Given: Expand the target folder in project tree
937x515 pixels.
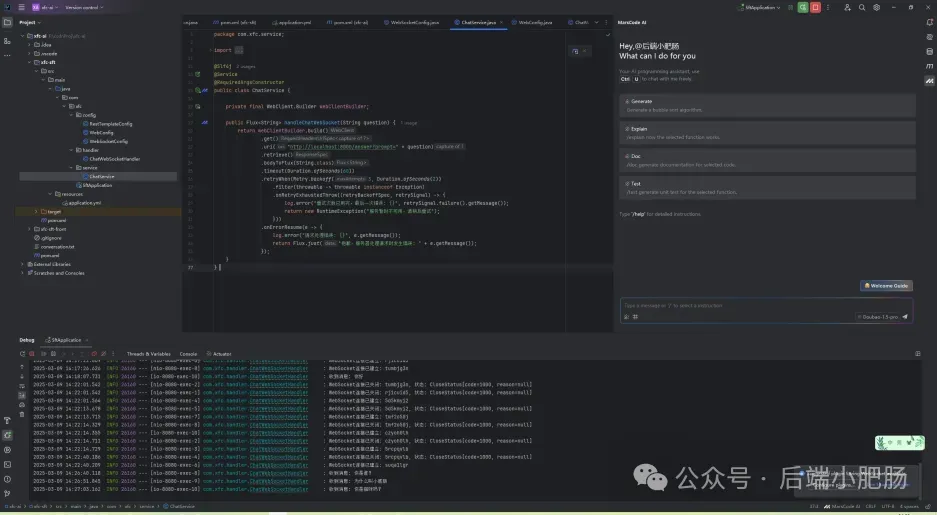Looking at the screenshot, I should 36,211.
